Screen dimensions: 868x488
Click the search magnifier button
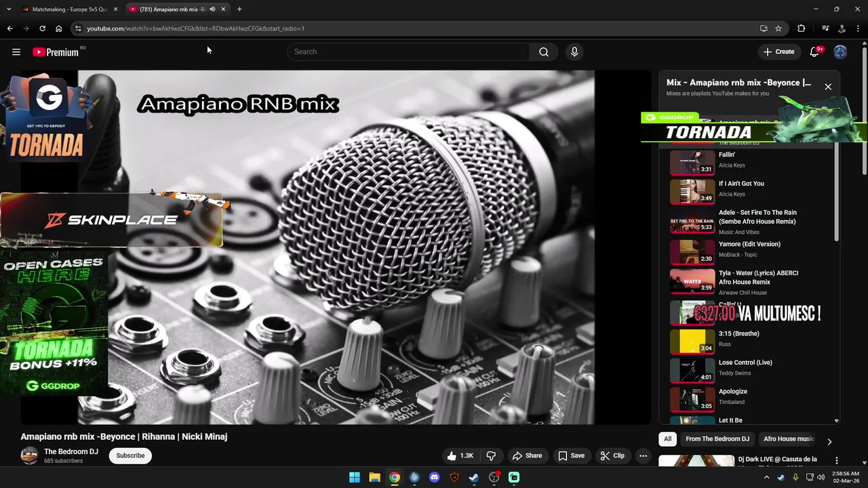(544, 52)
